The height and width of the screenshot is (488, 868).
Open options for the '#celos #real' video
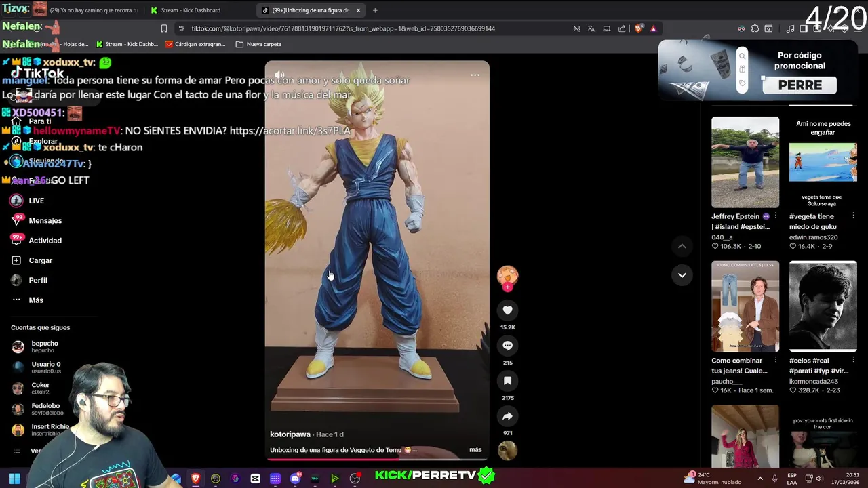click(x=853, y=361)
